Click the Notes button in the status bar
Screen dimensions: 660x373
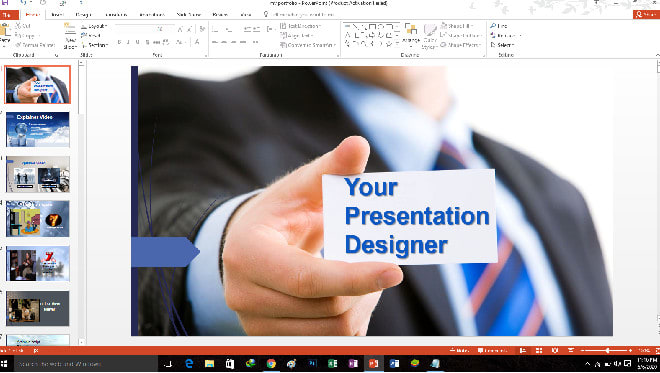coord(459,350)
